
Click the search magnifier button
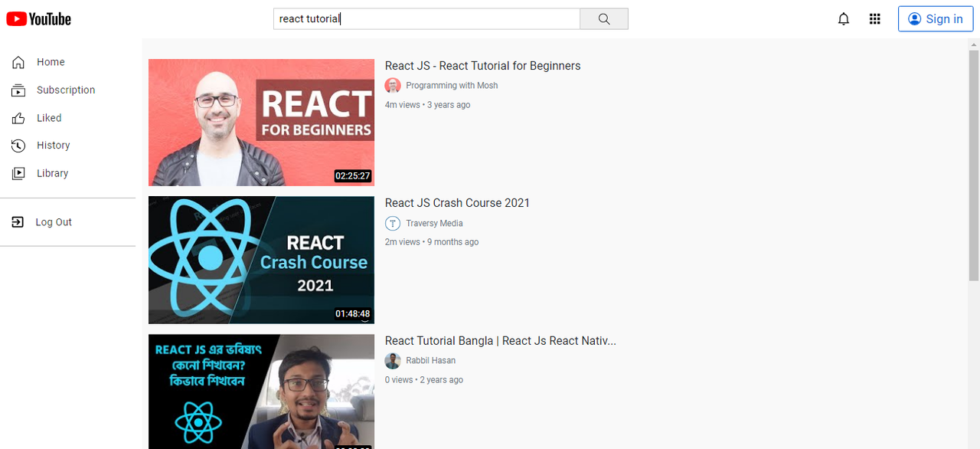[x=604, y=19]
